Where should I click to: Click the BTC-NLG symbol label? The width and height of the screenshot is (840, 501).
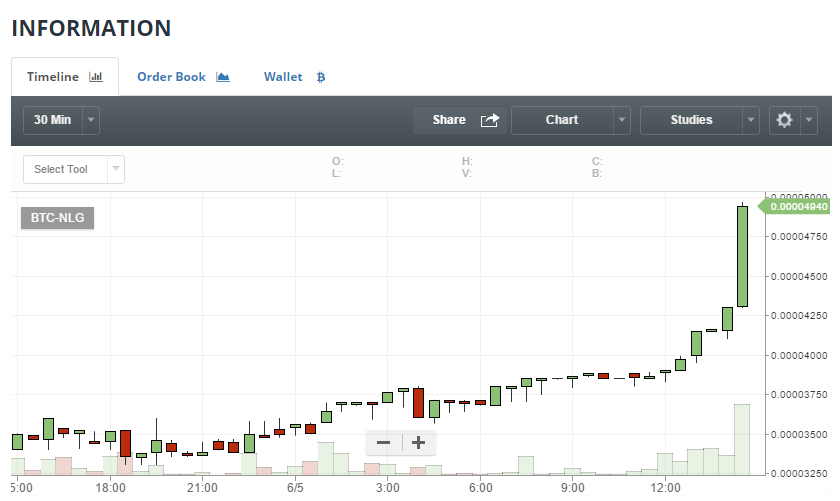click(57, 218)
